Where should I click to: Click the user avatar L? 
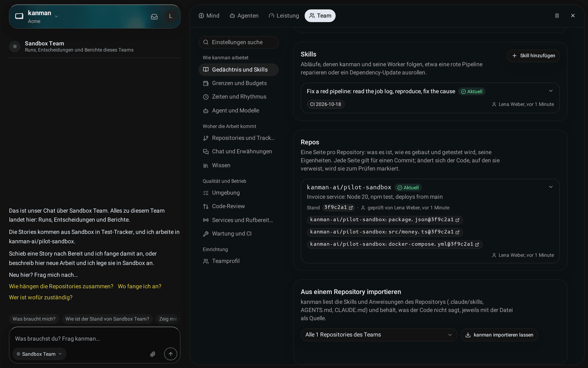coord(171,16)
